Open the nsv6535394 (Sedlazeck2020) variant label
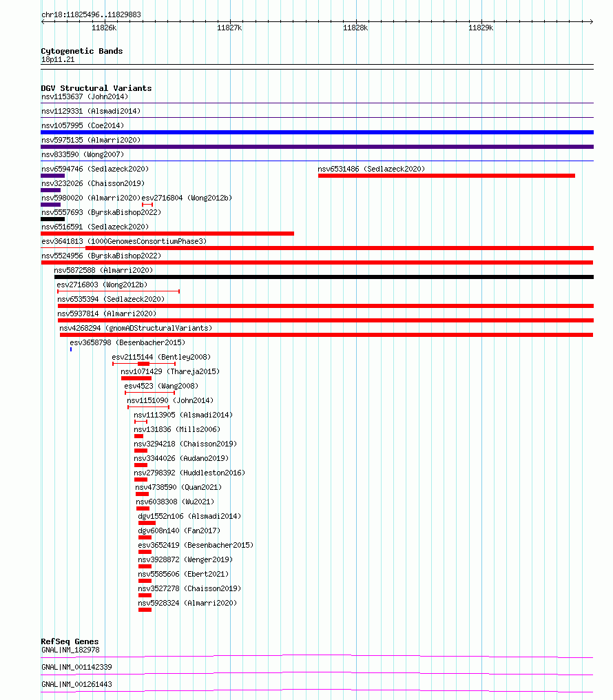This screenshot has height=700, width=613. click(x=111, y=299)
